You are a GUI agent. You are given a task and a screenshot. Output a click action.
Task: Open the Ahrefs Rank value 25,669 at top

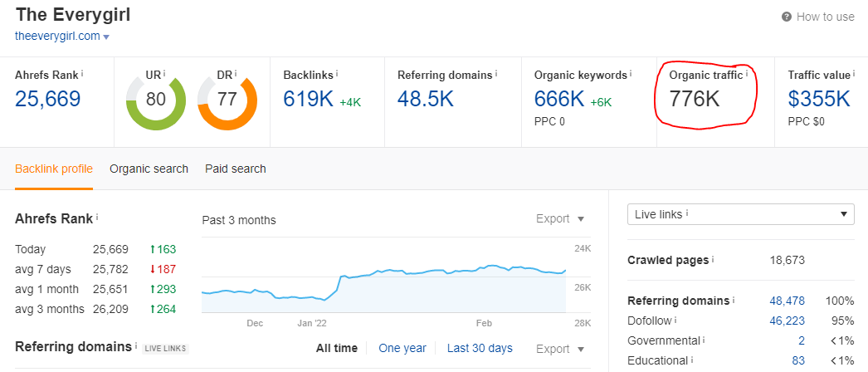47,99
